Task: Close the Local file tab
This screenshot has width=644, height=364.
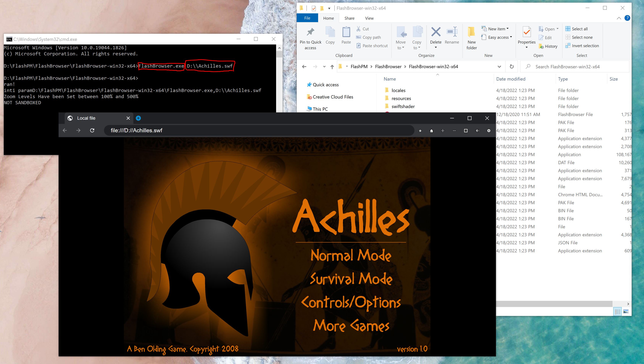Action: point(128,118)
